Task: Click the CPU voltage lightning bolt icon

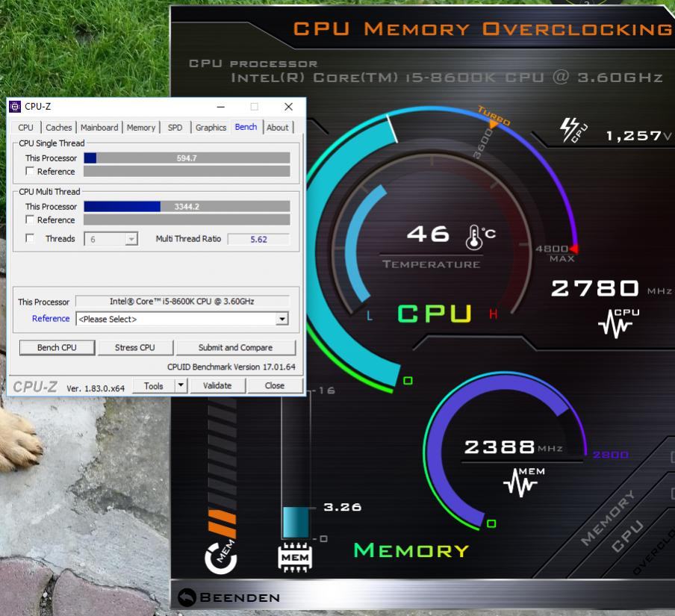Action: (x=573, y=130)
